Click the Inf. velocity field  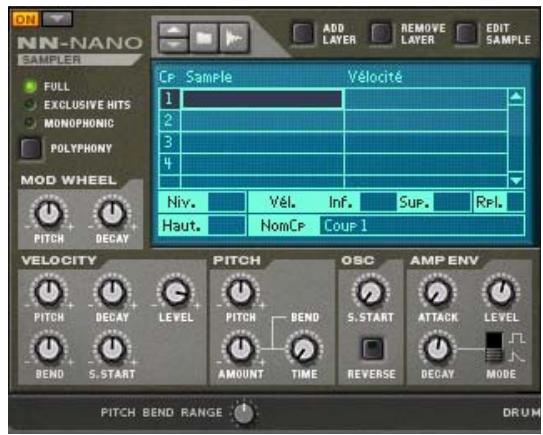coord(378,202)
